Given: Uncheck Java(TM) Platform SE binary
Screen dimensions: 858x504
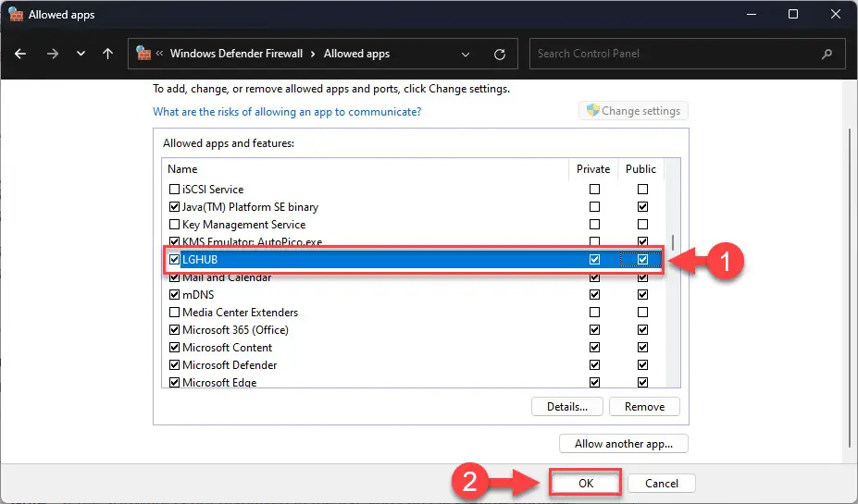Looking at the screenshot, I should point(174,206).
